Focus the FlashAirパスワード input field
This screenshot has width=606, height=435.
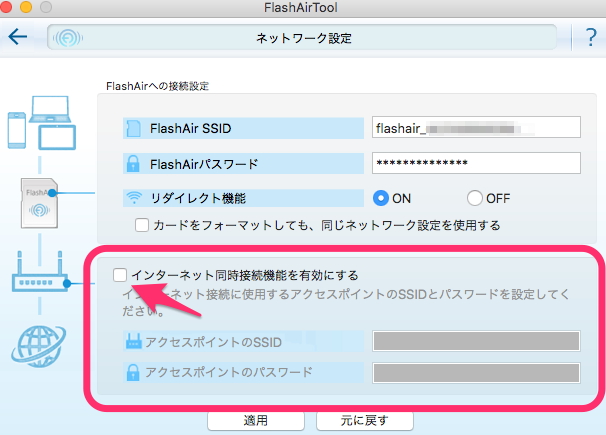476,163
